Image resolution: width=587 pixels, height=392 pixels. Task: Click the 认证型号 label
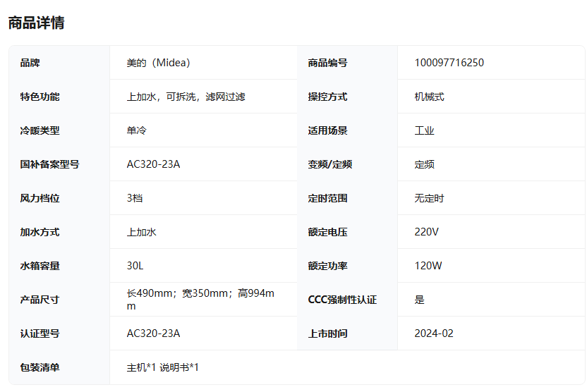40,333
